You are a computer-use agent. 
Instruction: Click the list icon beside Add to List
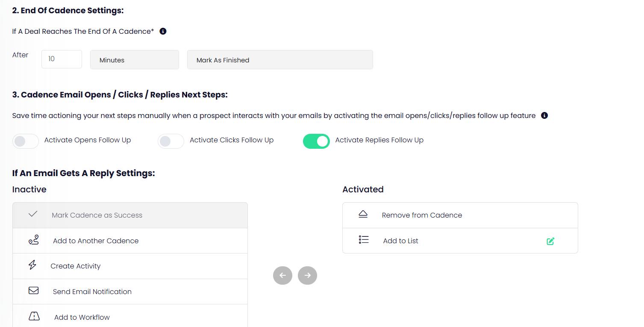[x=363, y=240]
